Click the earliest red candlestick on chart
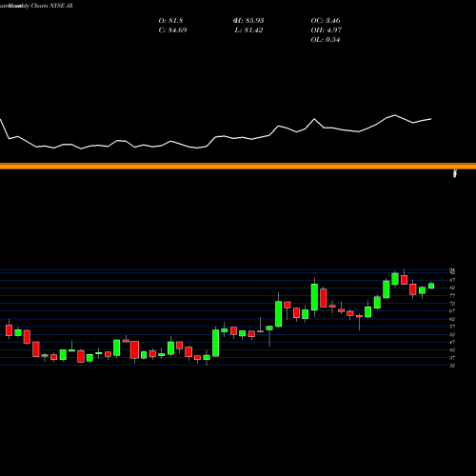 click(x=9, y=330)
